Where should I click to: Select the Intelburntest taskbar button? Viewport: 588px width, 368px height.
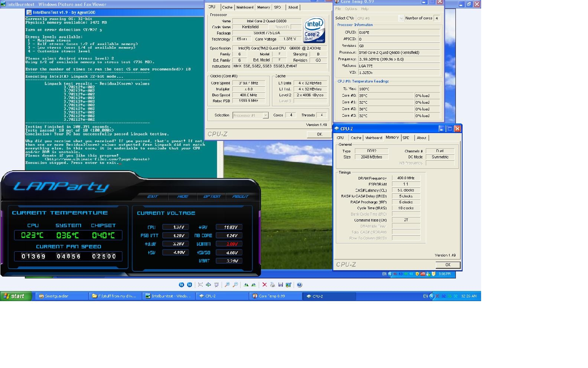169,296
